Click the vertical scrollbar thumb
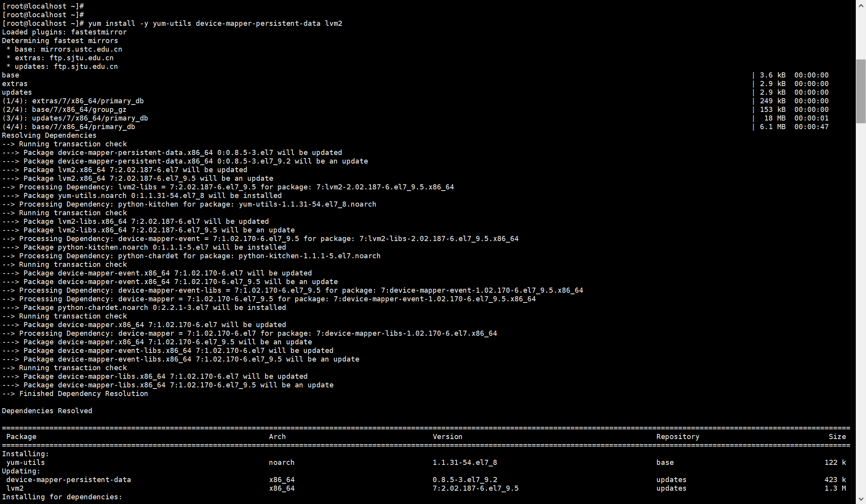The width and height of the screenshot is (866, 504). [861, 91]
